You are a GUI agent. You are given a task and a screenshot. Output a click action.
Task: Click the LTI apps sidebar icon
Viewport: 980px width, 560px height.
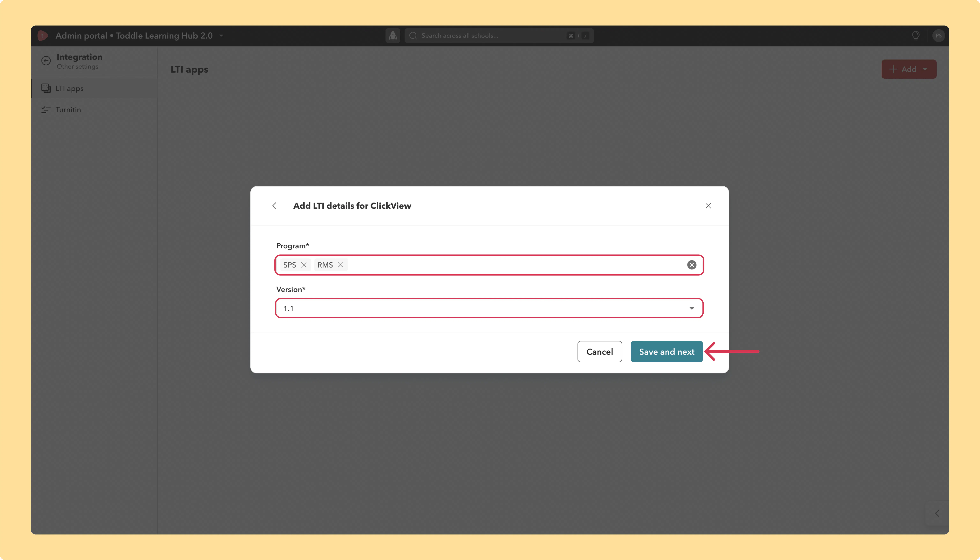point(46,88)
